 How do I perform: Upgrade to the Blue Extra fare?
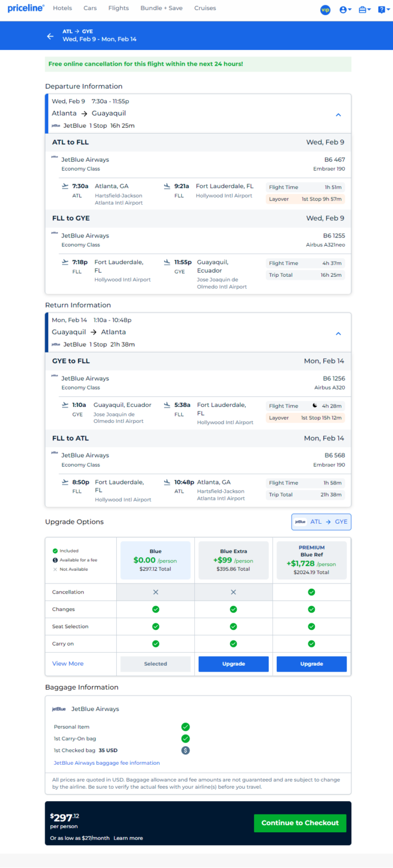point(233,664)
